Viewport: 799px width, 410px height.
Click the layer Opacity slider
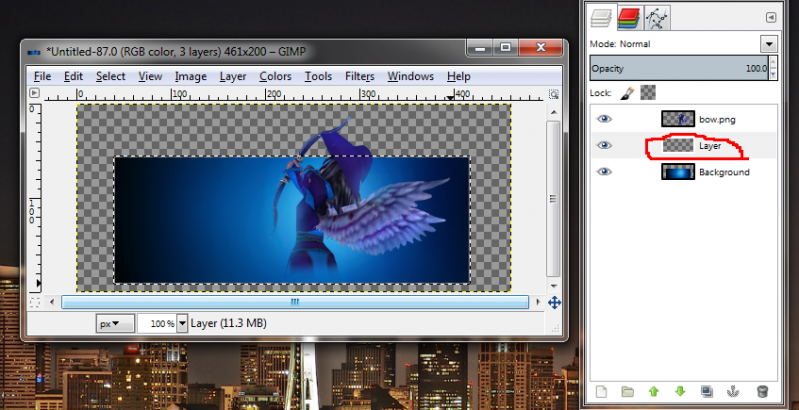pyautogui.click(x=678, y=69)
